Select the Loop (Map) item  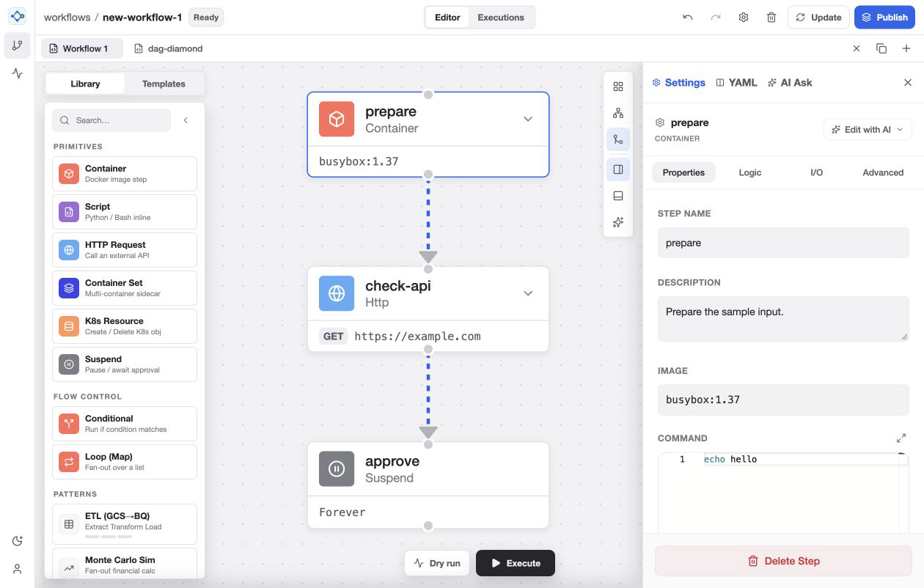(x=125, y=462)
